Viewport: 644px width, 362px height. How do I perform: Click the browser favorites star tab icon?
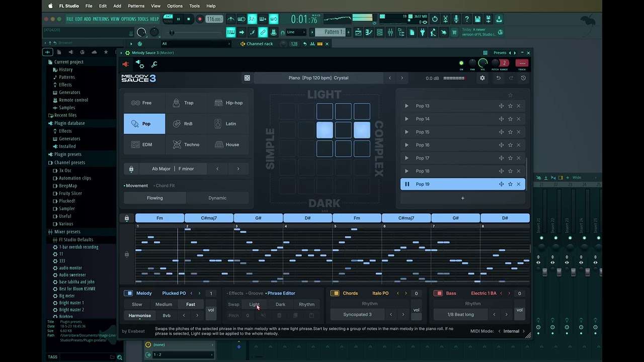(x=106, y=52)
